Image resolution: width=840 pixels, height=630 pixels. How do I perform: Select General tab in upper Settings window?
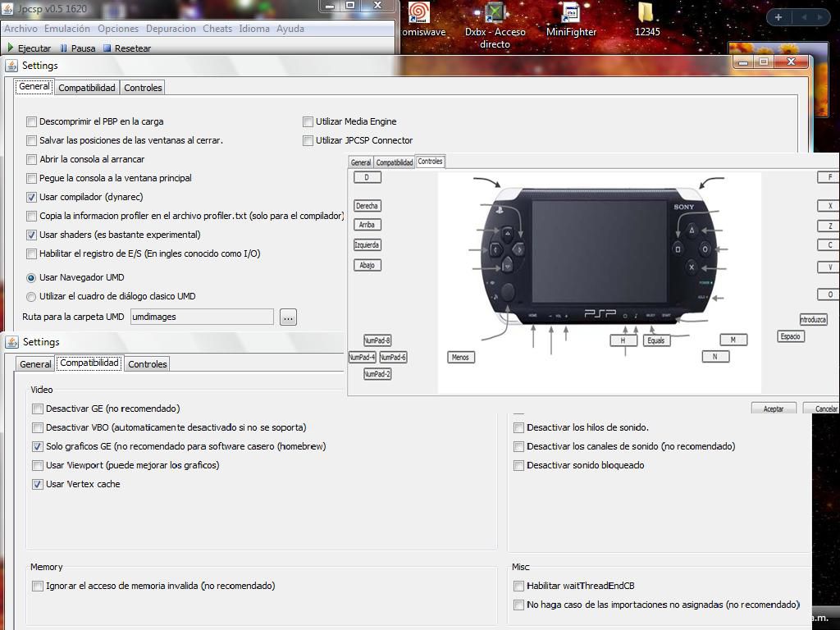(x=34, y=87)
